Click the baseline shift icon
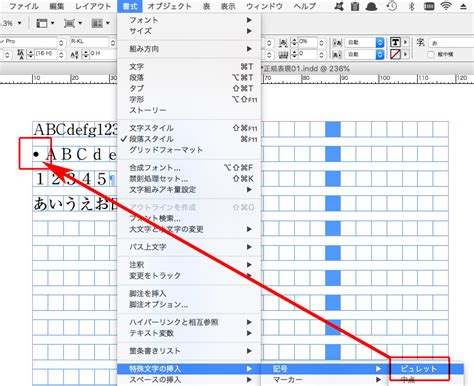This screenshot has width=474, height=386. pyautogui.click(x=75, y=54)
